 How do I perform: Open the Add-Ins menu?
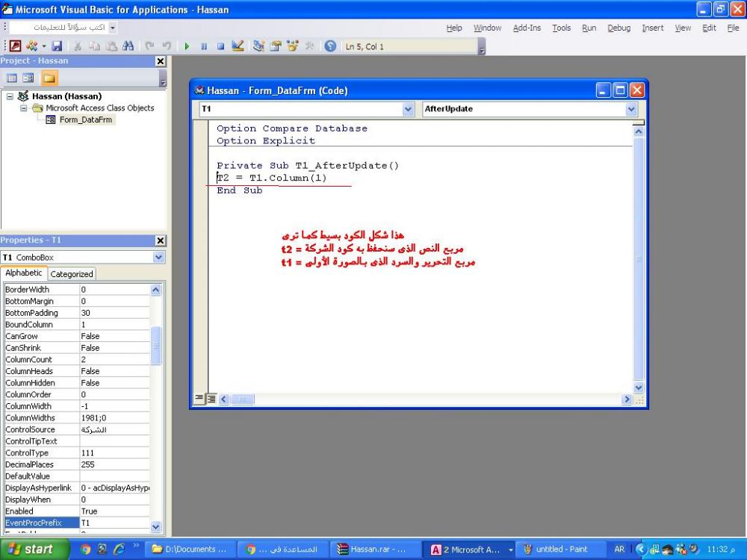point(527,28)
